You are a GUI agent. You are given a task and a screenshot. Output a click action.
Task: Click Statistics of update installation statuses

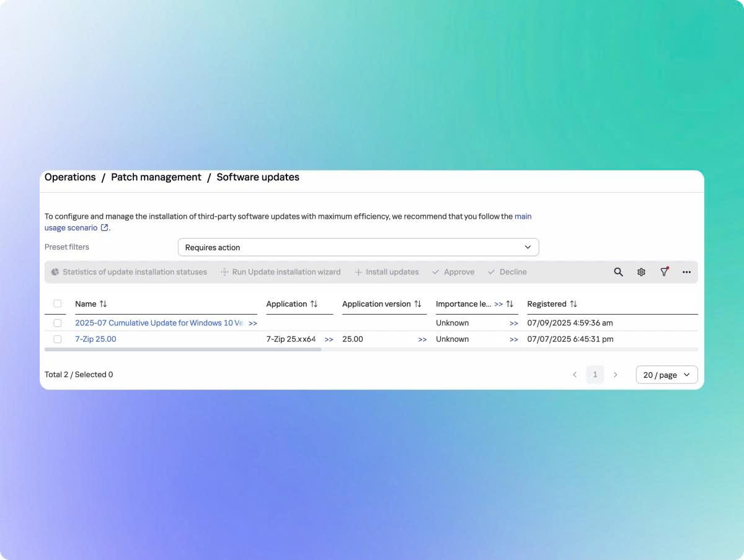pos(129,272)
